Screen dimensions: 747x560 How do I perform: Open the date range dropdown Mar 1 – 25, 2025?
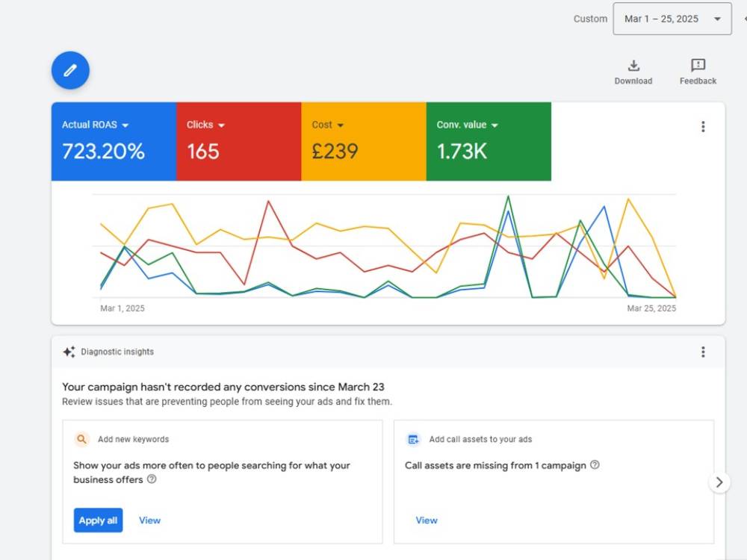point(672,19)
